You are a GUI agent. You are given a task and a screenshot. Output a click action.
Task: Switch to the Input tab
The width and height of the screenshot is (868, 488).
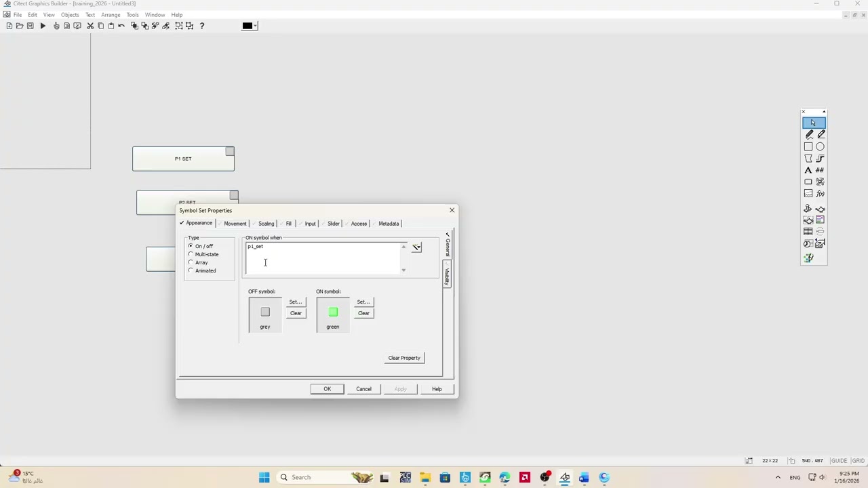coord(310,224)
